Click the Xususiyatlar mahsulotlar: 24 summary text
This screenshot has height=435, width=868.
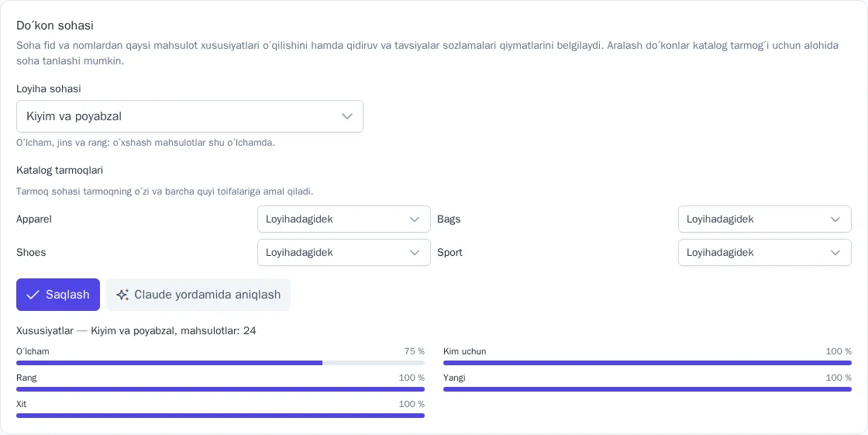[136, 331]
